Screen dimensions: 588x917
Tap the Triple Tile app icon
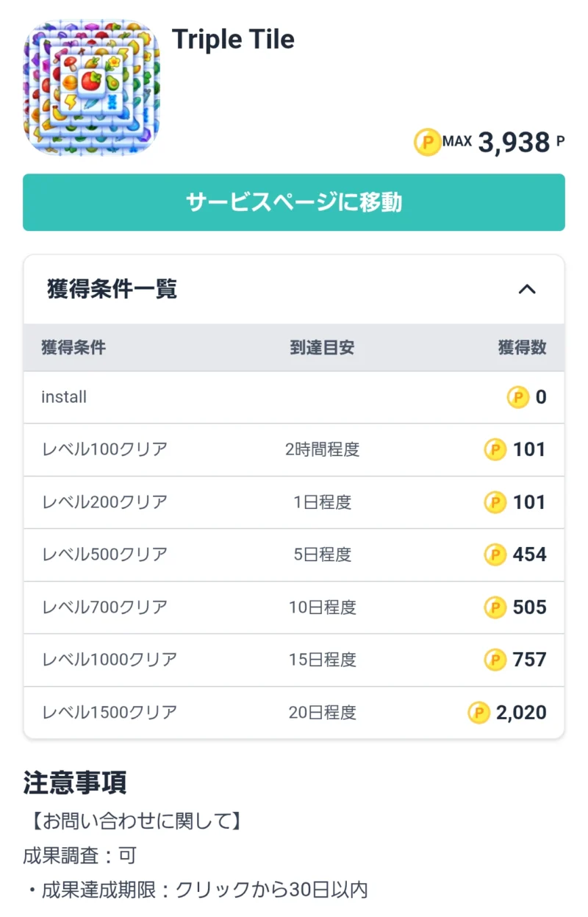[92, 88]
